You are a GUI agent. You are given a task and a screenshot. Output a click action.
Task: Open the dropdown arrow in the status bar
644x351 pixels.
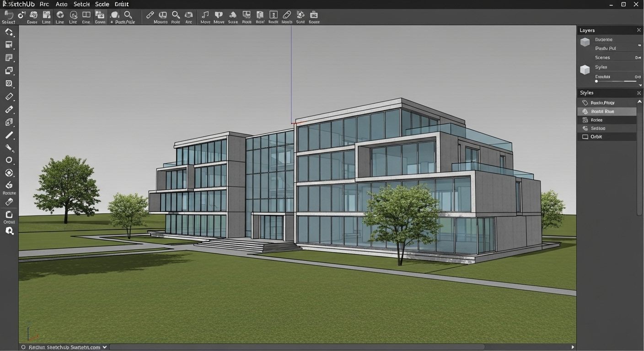104,347
